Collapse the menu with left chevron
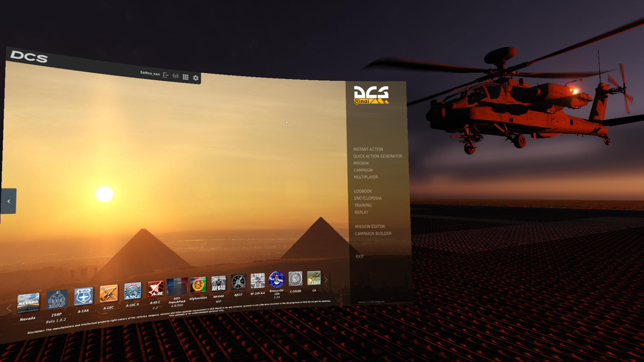Screen dimensions: 644x362 (8, 201)
